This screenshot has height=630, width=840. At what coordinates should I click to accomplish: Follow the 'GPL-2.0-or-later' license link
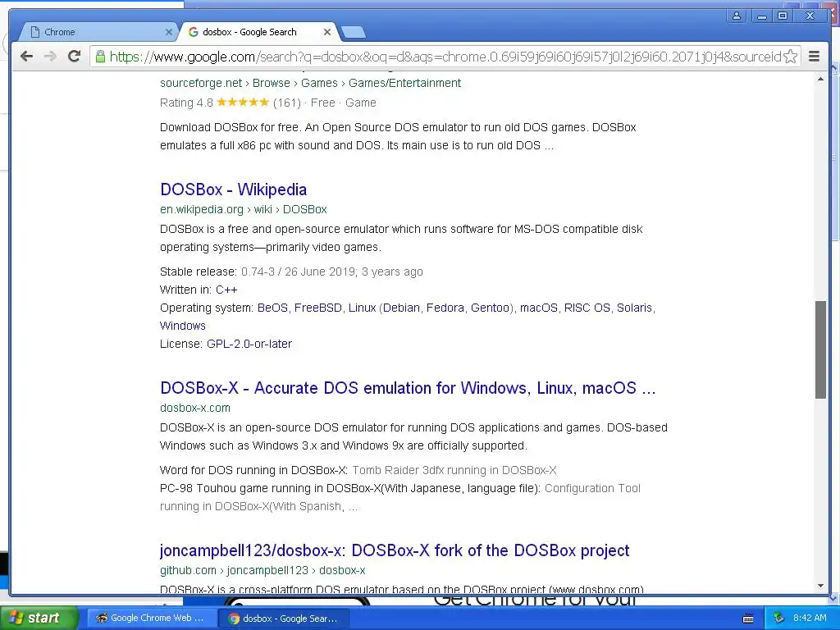(x=249, y=344)
